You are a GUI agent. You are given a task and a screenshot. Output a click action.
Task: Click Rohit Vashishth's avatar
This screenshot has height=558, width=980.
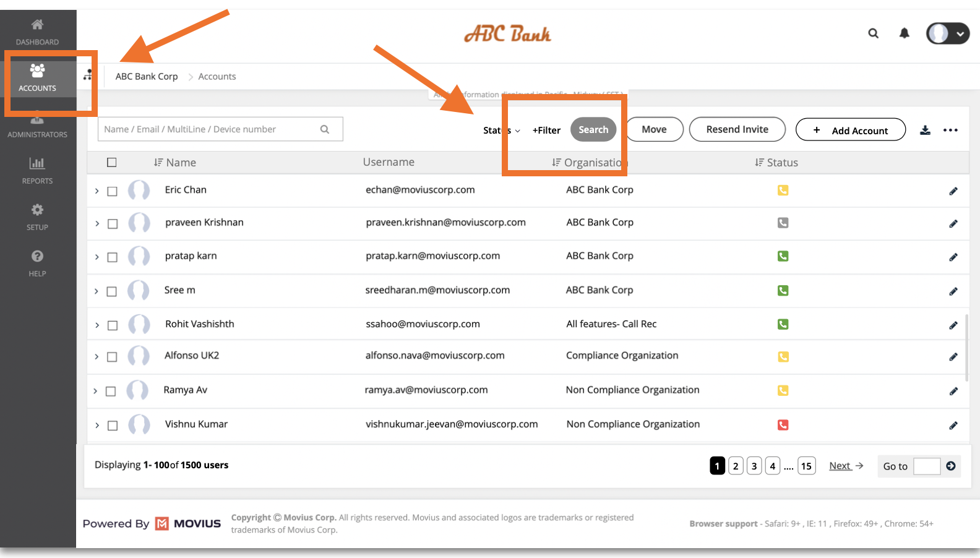139,324
